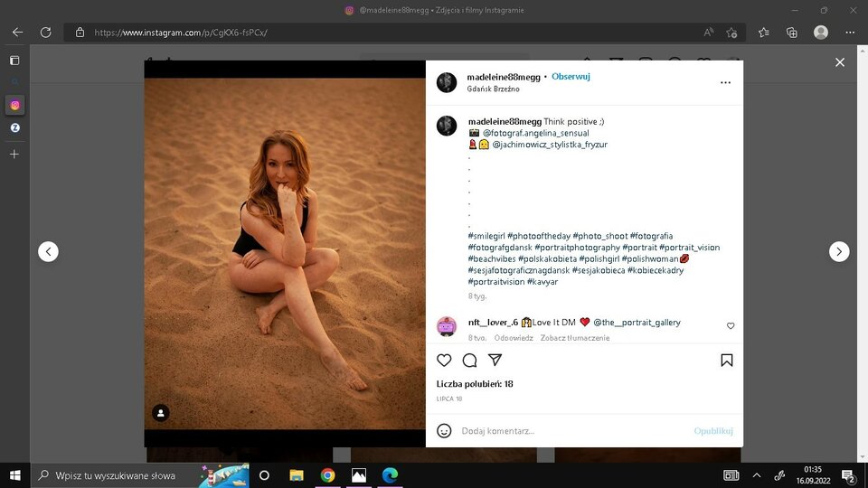Reply to comment via Odpowiedz
The image size is (868, 488).
click(514, 338)
